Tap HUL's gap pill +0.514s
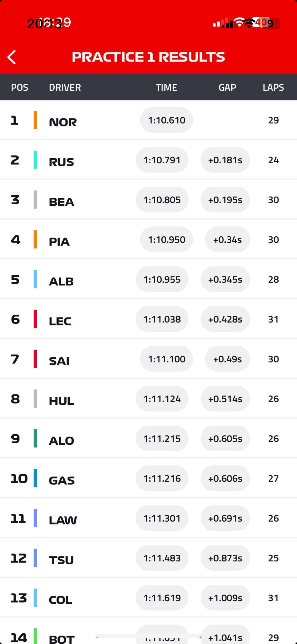The height and width of the screenshot is (644, 297). point(225,399)
